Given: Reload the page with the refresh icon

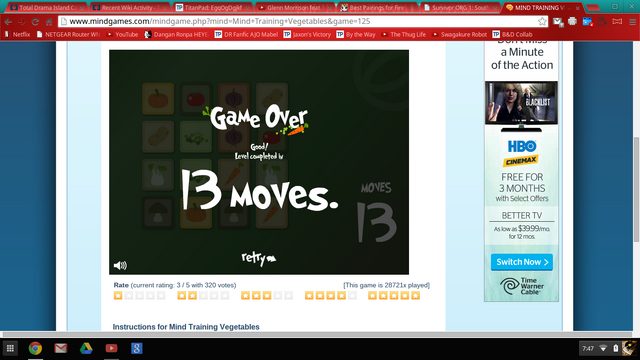Looking at the screenshot, I should coord(36,22).
